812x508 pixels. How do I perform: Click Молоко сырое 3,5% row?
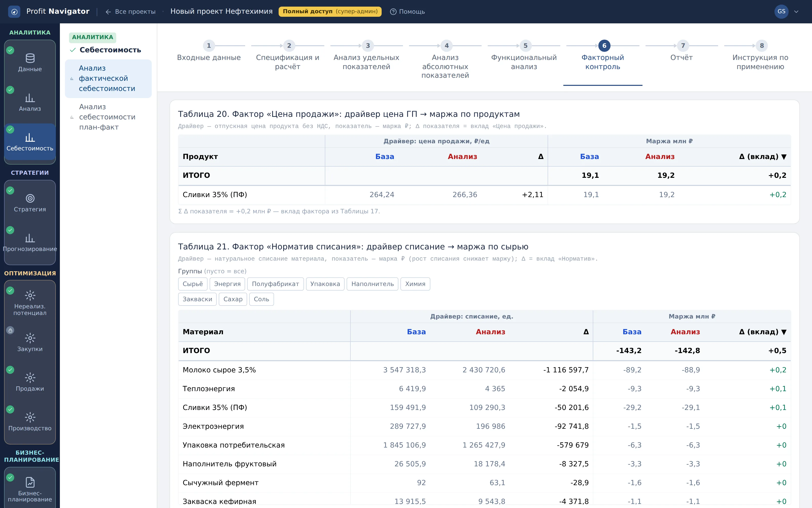pyautogui.click(x=484, y=370)
